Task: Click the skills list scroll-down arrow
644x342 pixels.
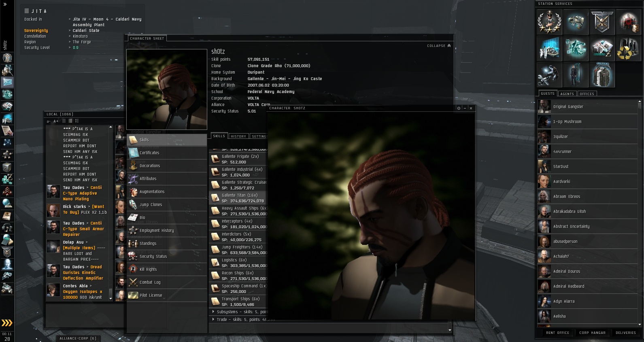Action: coord(450,330)
